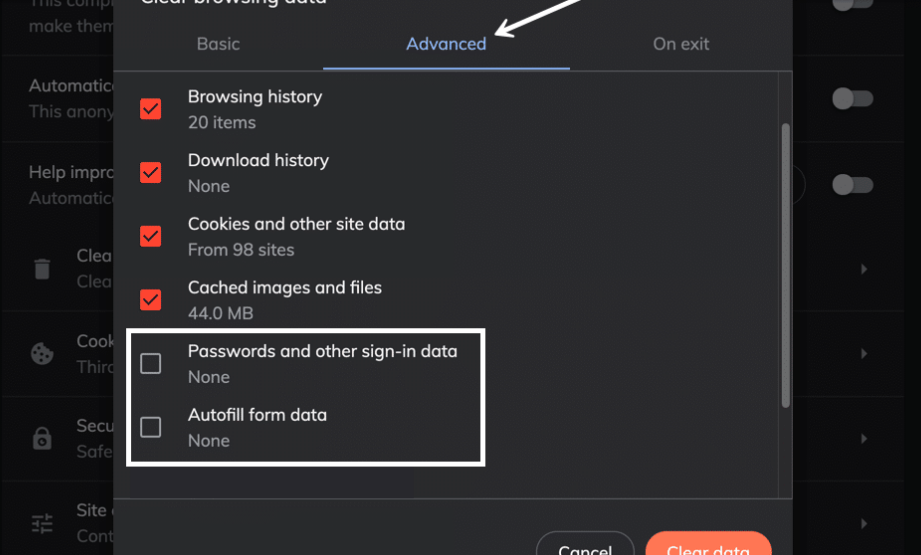The width and height of the screenshot is (921, 555).
Task: Select the Advanced tab
Action: (x=446, y=44)
